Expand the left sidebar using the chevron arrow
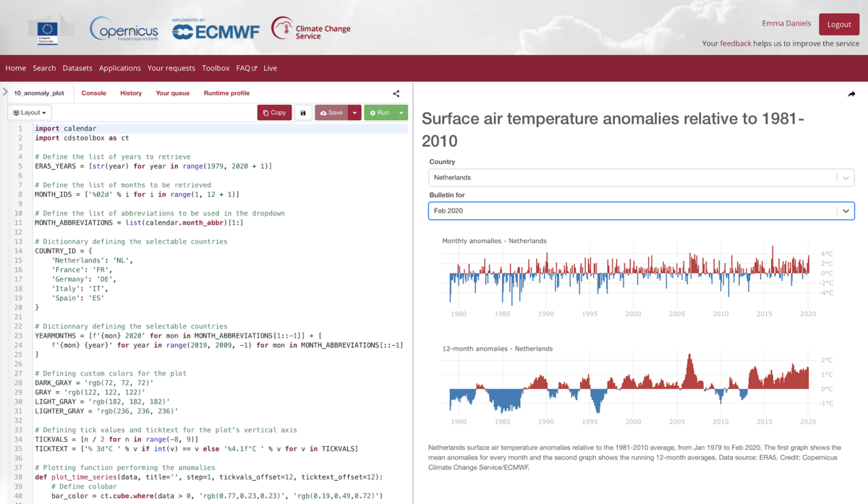 coord(4,92)
